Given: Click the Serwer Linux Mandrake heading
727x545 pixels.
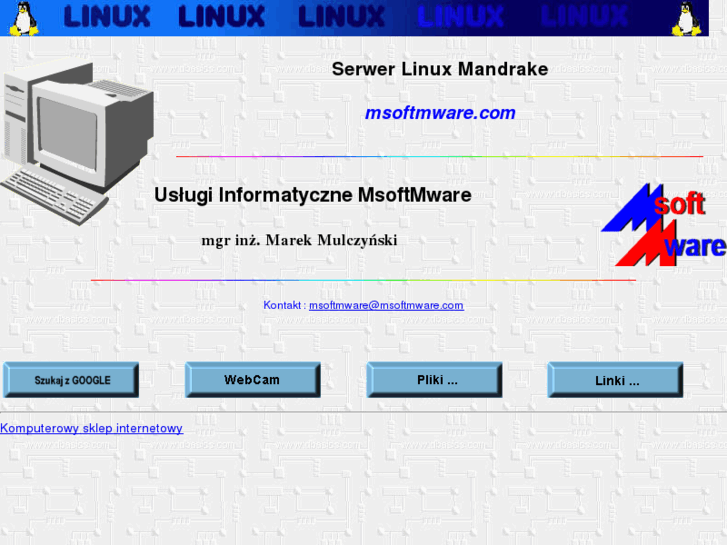Looking at the screenshot, I should point(440,69).
